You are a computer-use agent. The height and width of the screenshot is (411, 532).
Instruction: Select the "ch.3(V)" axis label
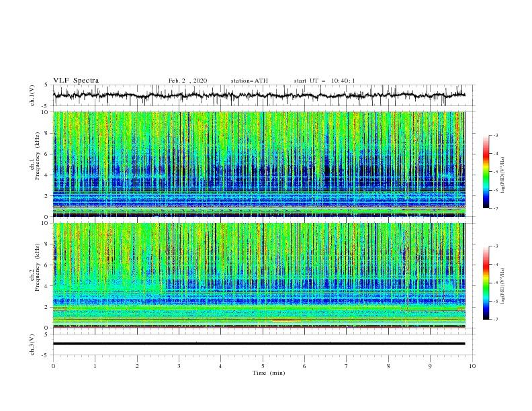(x=32, y=345)
